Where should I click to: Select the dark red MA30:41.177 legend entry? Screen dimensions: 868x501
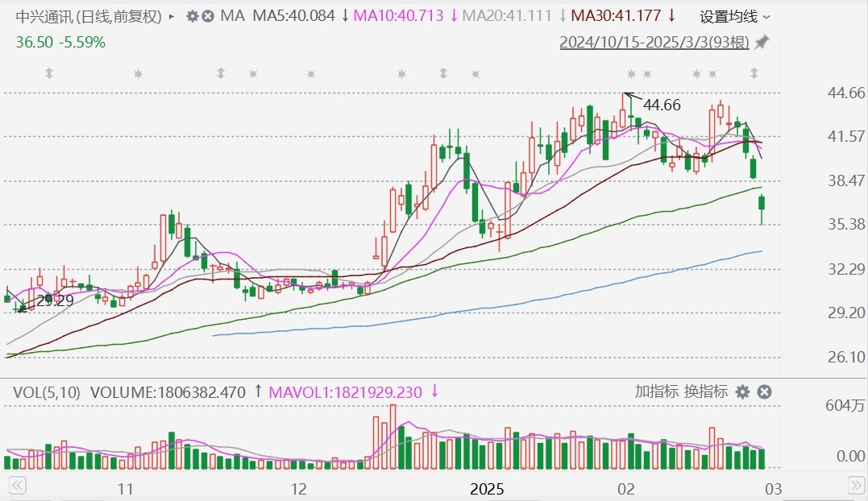click(x=616, y=15)
